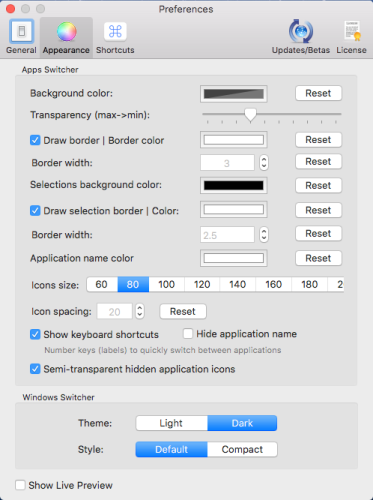The image size is (373, 500).
Task: Click the Icon spacing stepper
Action: pyautogui.click(x=140, y=311)
